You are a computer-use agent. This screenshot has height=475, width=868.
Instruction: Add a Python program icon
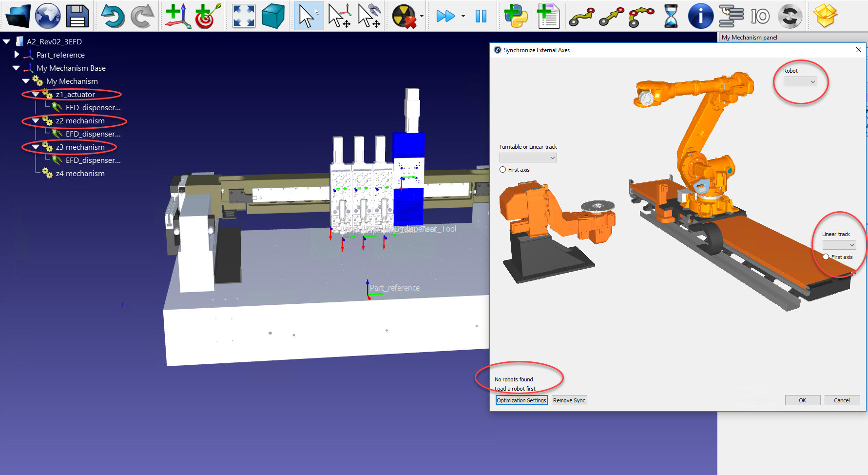[x=516, y=16]
